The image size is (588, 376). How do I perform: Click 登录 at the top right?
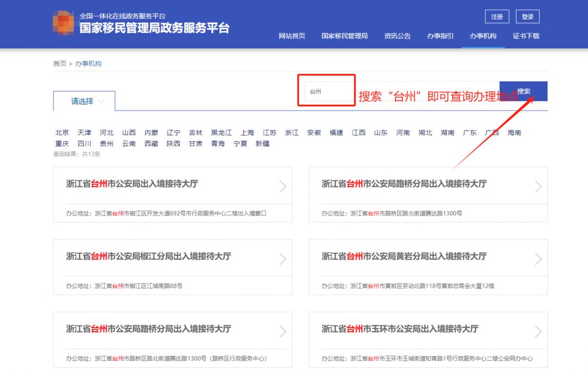point(527,17)
